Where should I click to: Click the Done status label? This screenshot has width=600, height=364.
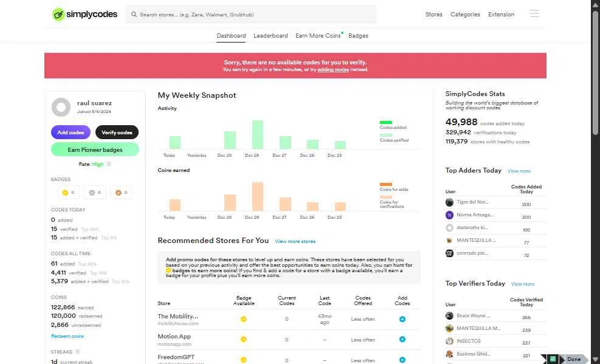(x=574, y=359)
